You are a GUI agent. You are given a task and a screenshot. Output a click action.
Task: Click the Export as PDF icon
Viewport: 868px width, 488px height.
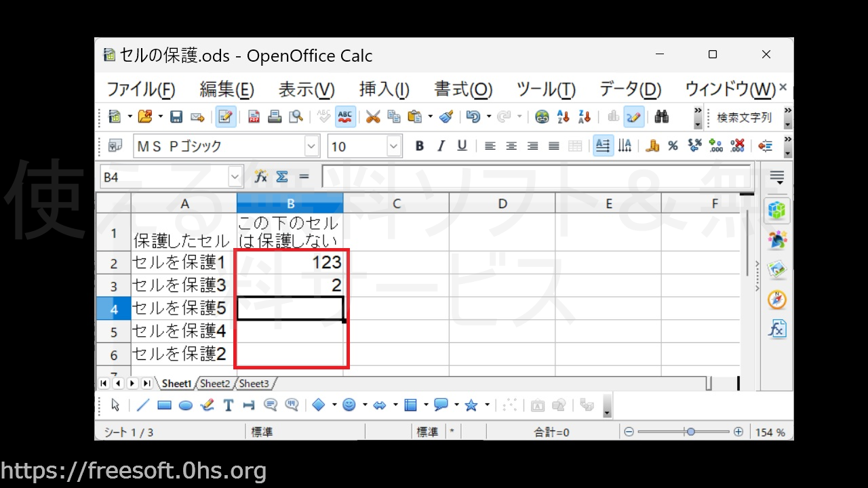point(254,117)
